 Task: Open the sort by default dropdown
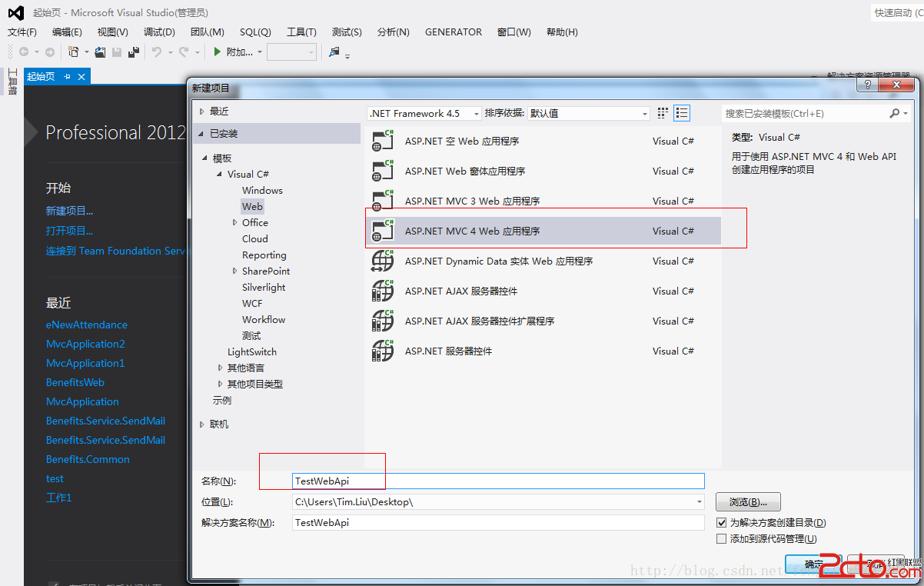[589, 113]
